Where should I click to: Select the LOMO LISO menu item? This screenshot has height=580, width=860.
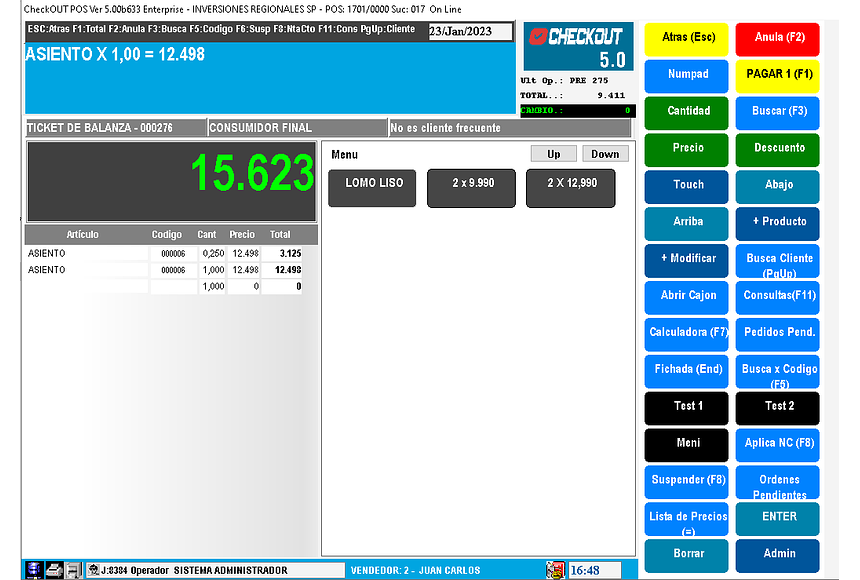pyautogui.click(x=372, y=188)
